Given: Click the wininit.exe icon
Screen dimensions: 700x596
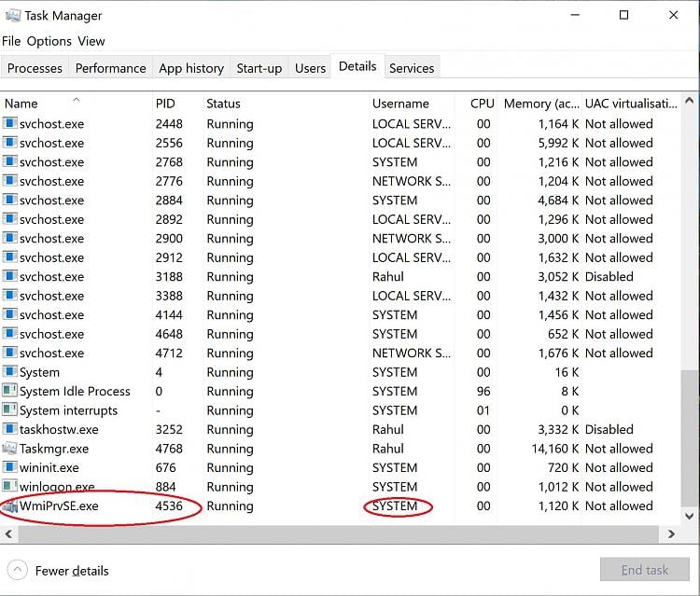Looking at the screenshot, I should [10, 467].
